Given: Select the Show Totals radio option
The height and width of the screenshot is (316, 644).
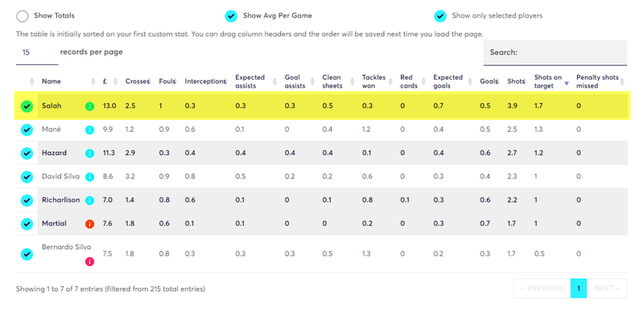Looking at the screenshot, I should 23,16.
